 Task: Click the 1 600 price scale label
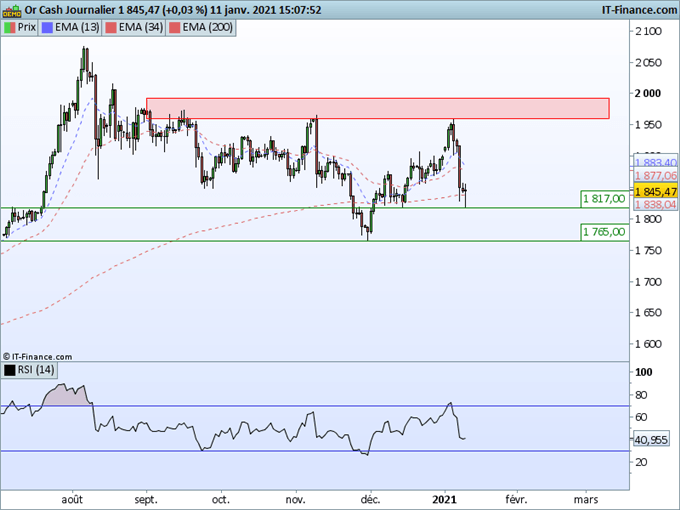coord(648,344)
